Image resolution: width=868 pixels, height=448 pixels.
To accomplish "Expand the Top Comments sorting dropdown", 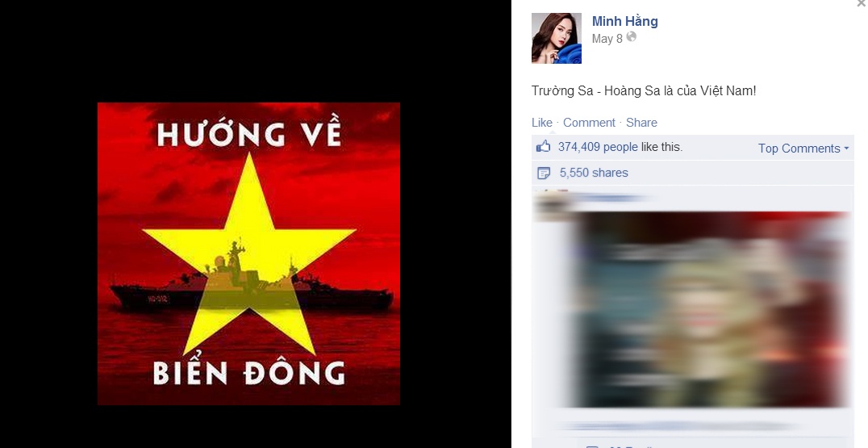I will click(x=803, y=149).
